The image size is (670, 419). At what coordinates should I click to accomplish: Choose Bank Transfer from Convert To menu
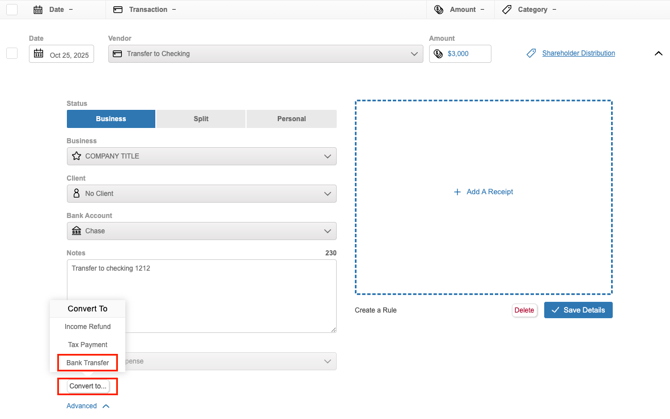click(88, 363)
